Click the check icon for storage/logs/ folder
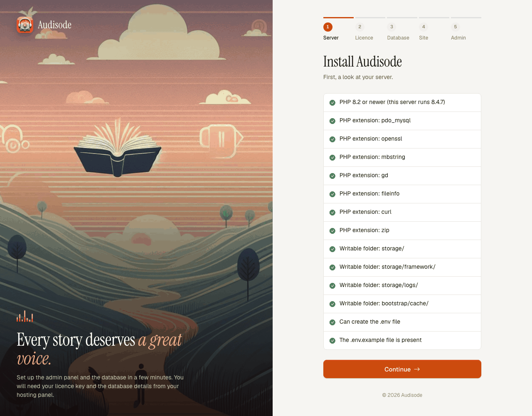The image size is (532, 416). point(332,286)
